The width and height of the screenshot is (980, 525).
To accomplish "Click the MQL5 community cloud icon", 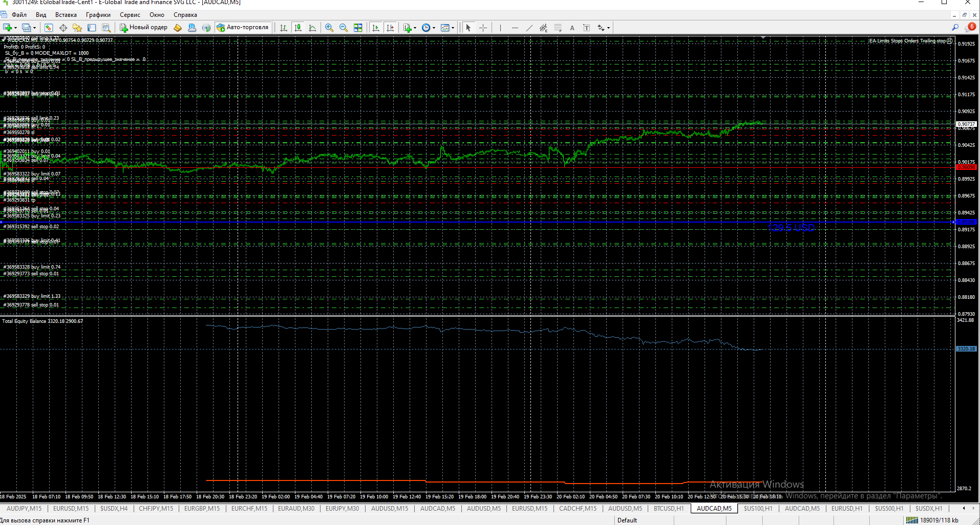I will coord(192,28).
